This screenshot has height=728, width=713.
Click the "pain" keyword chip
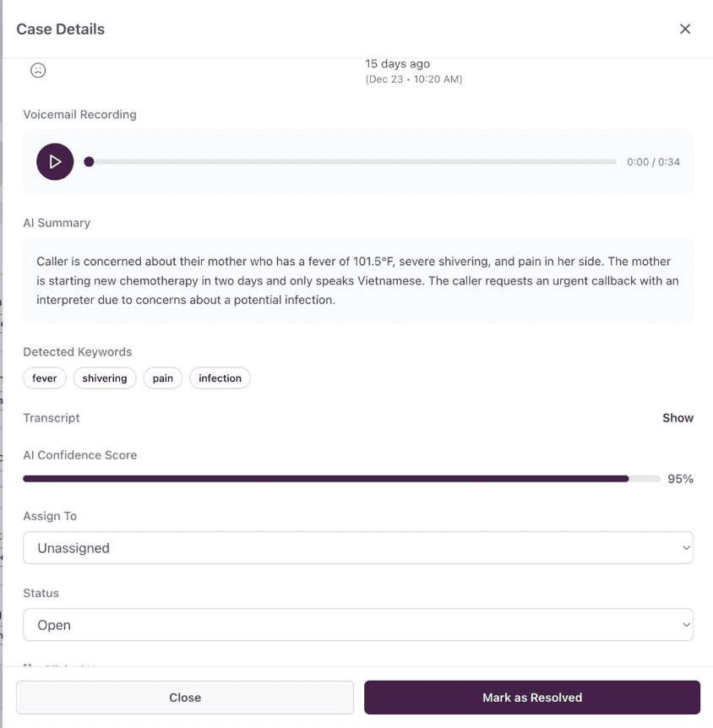pyautogui.click(x=163, y=378)
